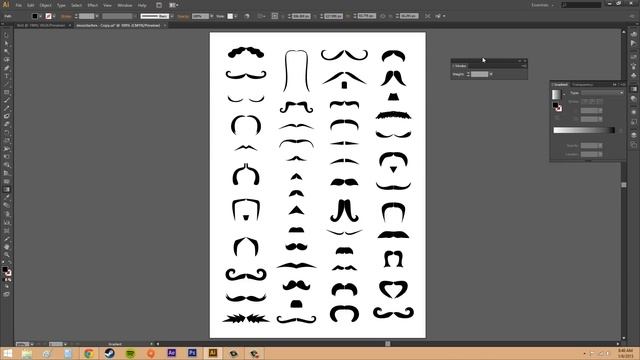640x360 pixels.
Task: Click the fill swatch in control bar
Action: [x=35, y=16]
